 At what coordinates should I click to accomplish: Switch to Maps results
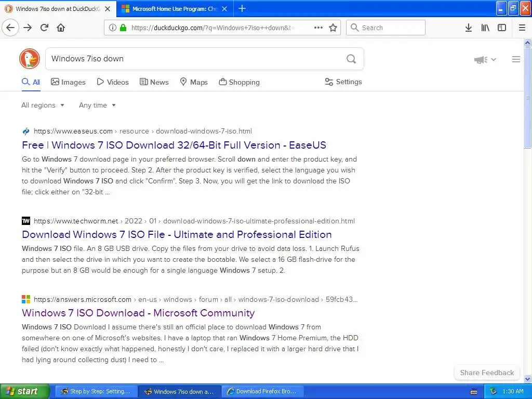[x=193, y=82]
